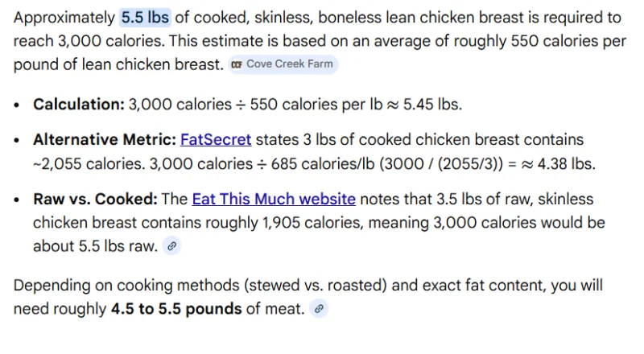Open the Cove Creek Farm source chip
The width and height of the screenshot is (644, 354).
pyautogui.click(x=283, y=64)
